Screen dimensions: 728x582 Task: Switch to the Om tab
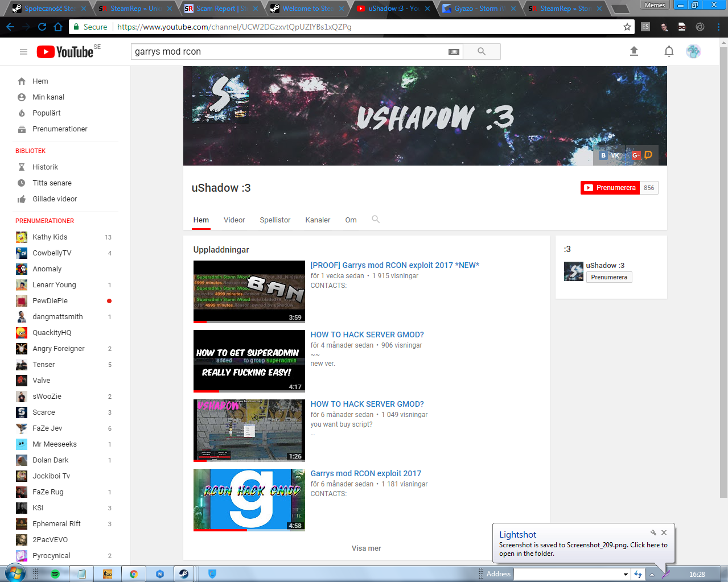(x=351, y=220)
